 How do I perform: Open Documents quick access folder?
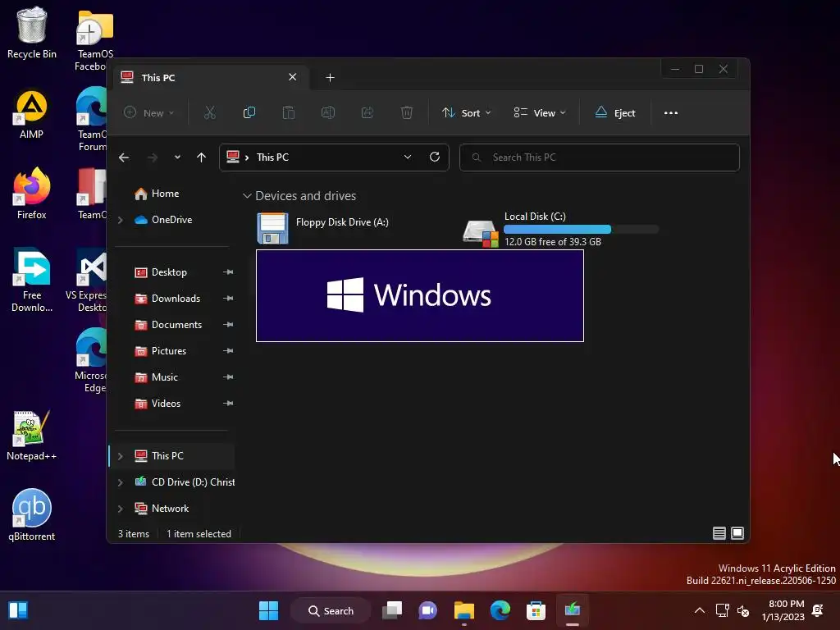(168, 325)
